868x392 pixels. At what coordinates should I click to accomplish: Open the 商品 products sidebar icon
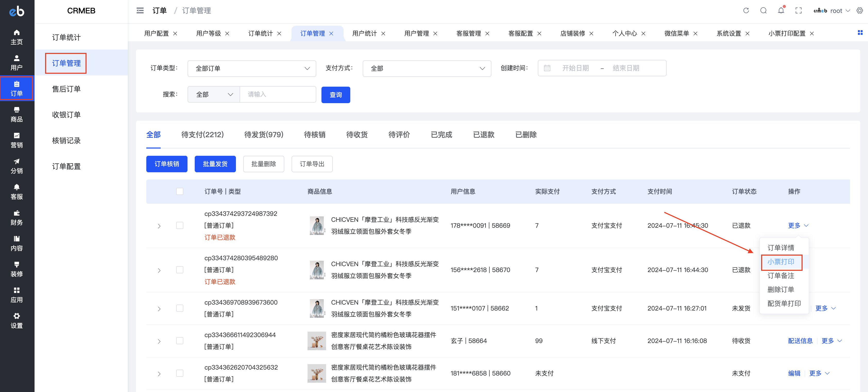pyautogui.click(x=16, y=114)
